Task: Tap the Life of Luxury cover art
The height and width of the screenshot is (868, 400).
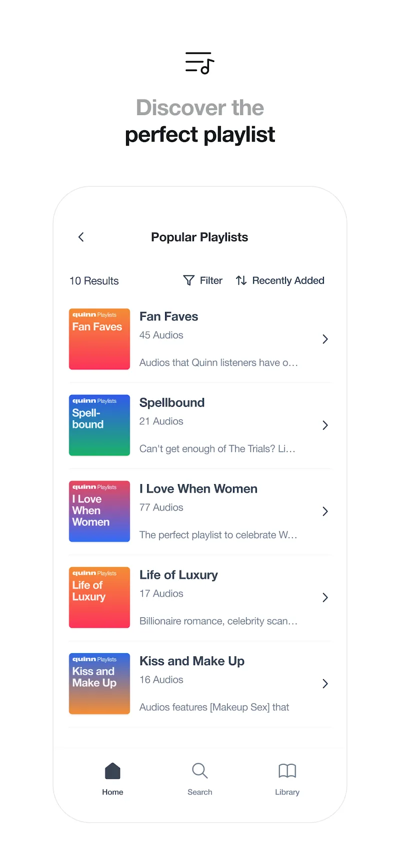Action: click(99, 597)
